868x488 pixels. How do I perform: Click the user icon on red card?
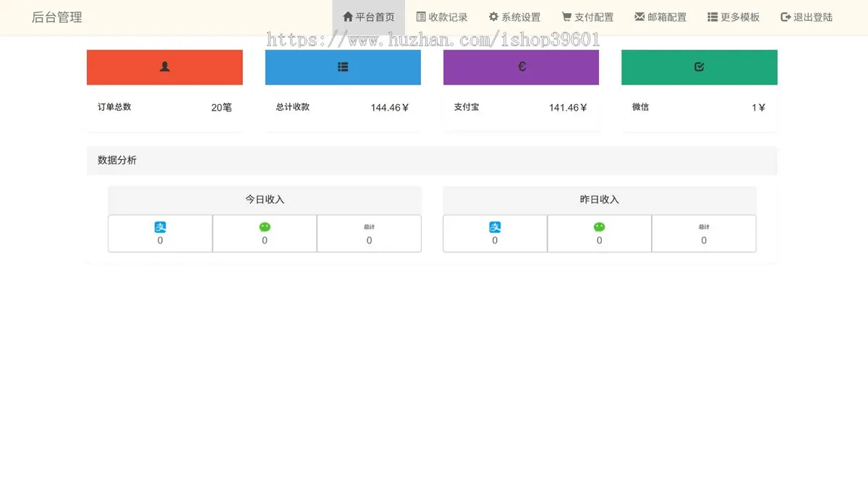click(165, 67)
